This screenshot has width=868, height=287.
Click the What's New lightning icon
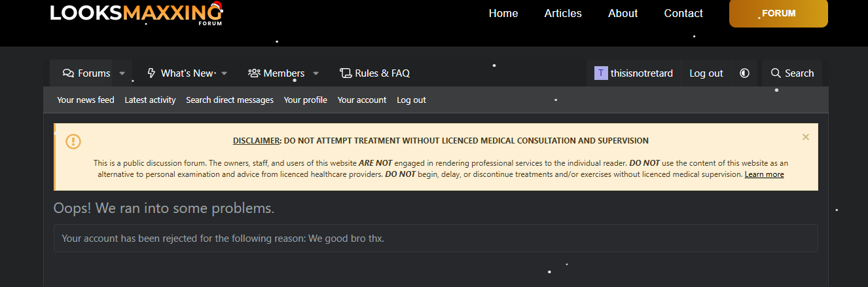click(x=152, y=73)
